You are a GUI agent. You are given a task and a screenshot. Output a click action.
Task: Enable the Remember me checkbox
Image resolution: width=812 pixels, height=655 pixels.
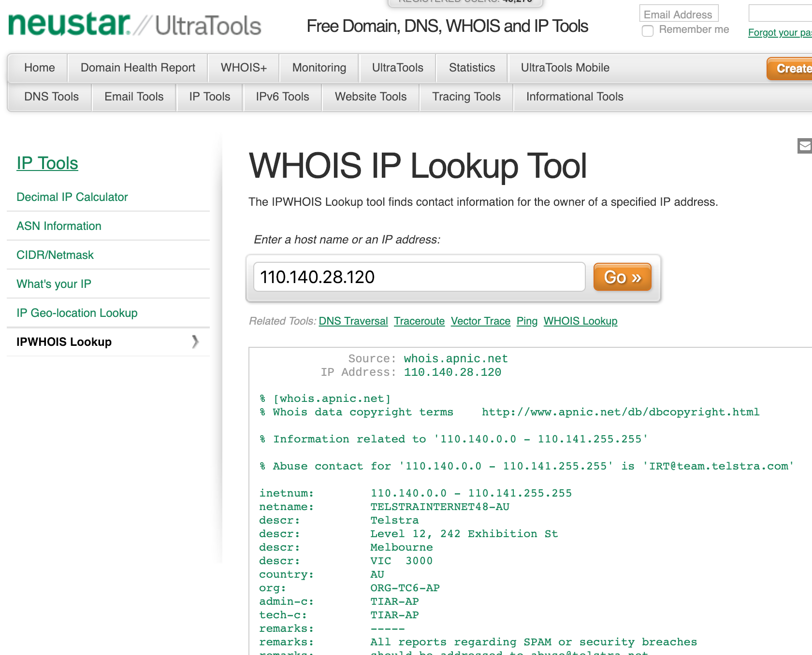(648, 30)
